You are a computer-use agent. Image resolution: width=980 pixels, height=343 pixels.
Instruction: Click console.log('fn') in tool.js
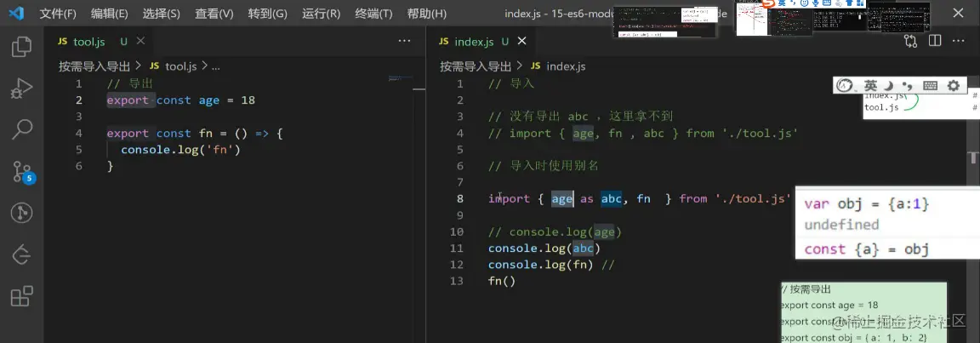tap(180, 150)
